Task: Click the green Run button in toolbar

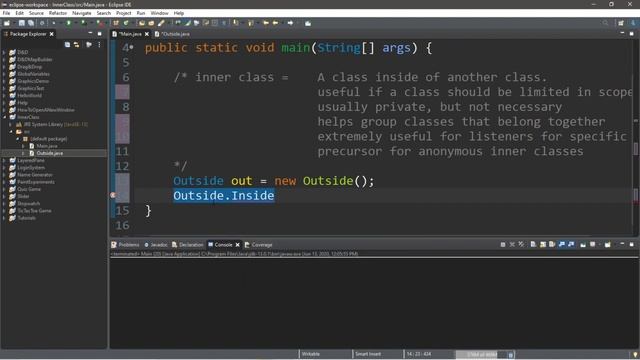Action: click(x=69, y=23)
